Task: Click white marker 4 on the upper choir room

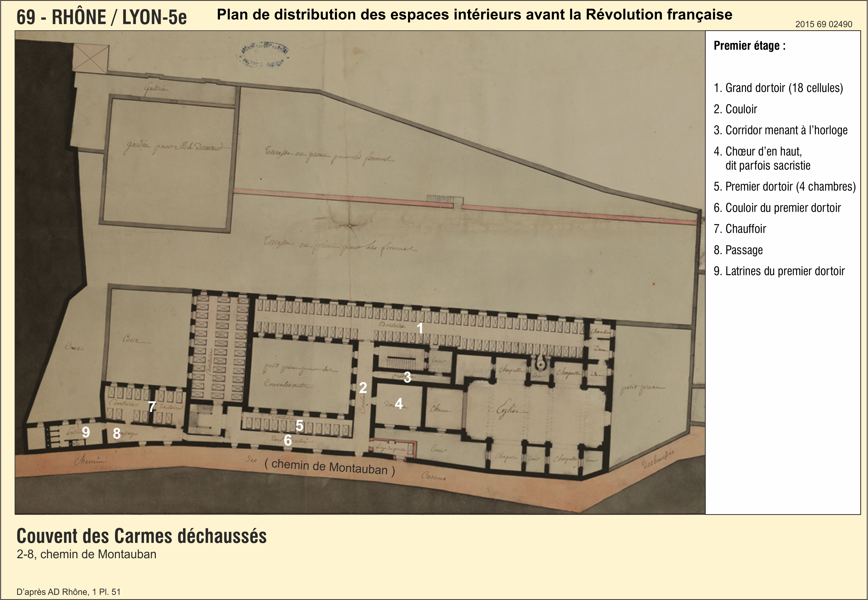Action: pyautogui.click(x=399, y=404)
